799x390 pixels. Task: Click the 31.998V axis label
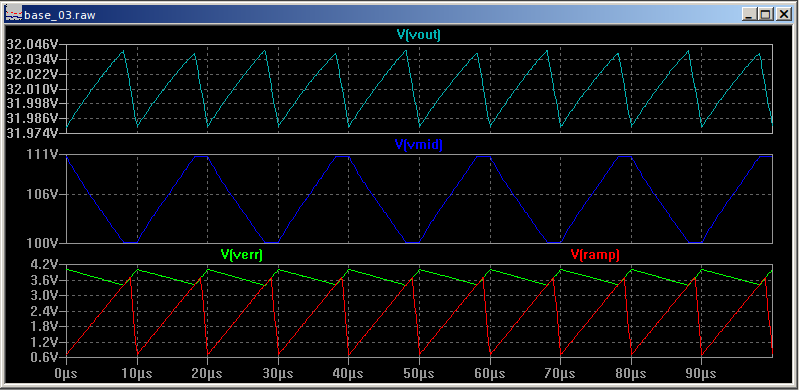point(34,103)
